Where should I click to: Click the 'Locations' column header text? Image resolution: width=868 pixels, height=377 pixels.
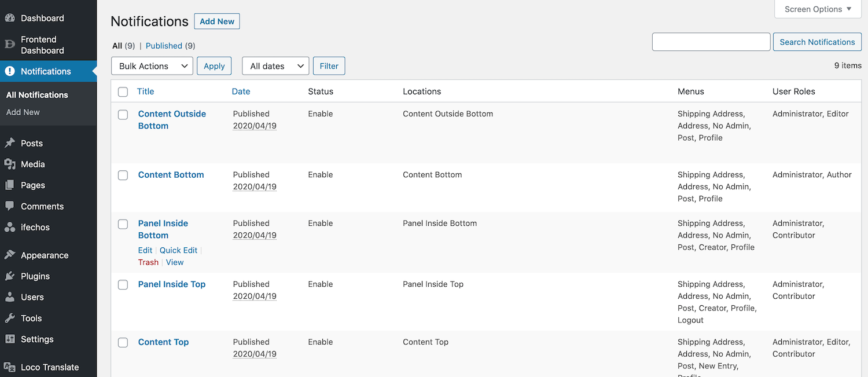[422, 91]
